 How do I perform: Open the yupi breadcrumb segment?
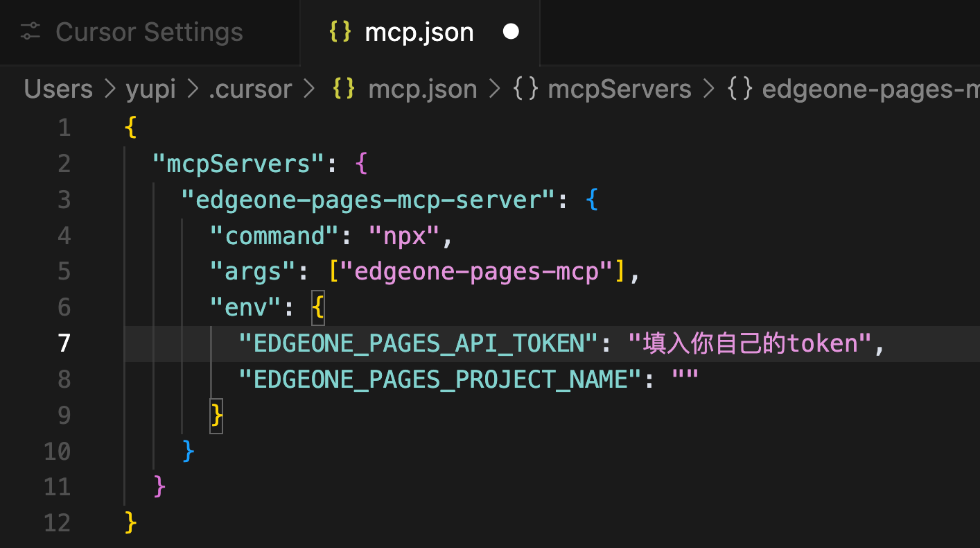(151, 89)
